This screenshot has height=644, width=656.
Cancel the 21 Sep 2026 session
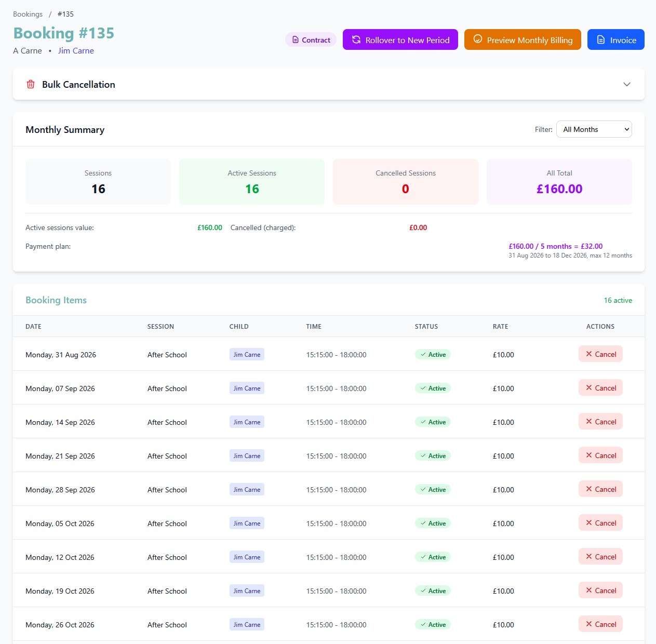click(x=600, y=455)
